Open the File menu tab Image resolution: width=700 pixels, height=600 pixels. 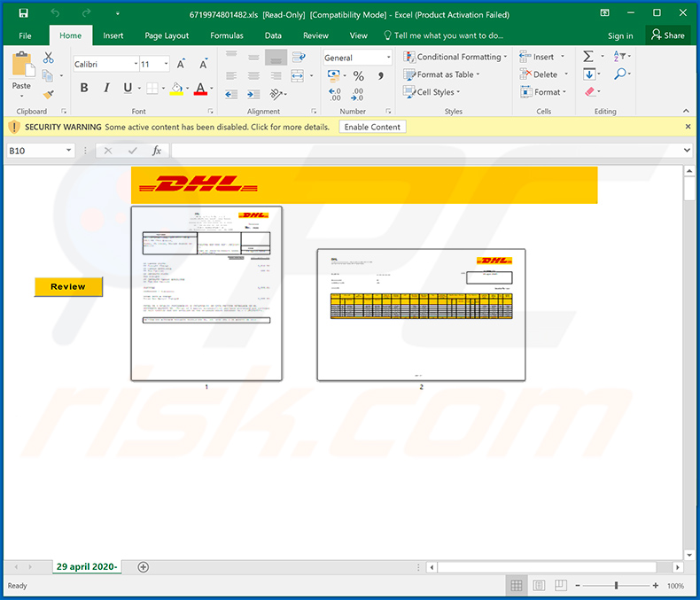pyautogui.click(x=25, y=35)
